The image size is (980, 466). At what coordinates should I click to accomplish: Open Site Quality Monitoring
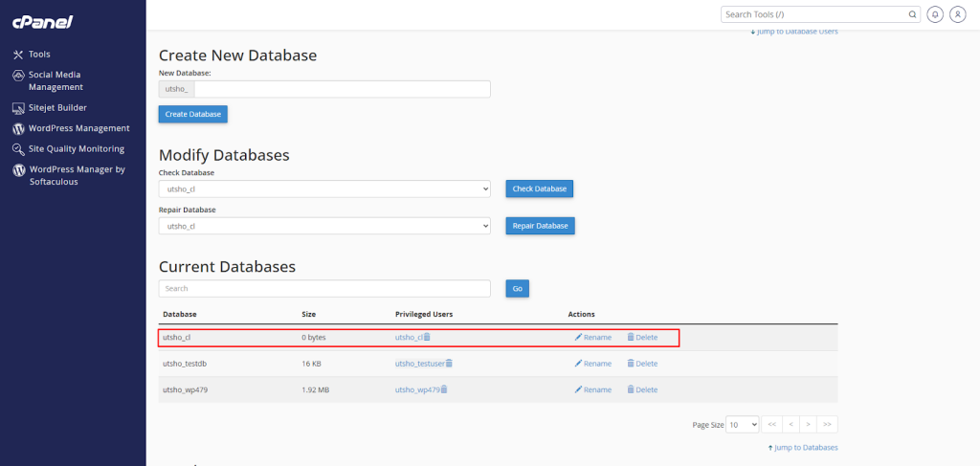(x=76, y=148)
